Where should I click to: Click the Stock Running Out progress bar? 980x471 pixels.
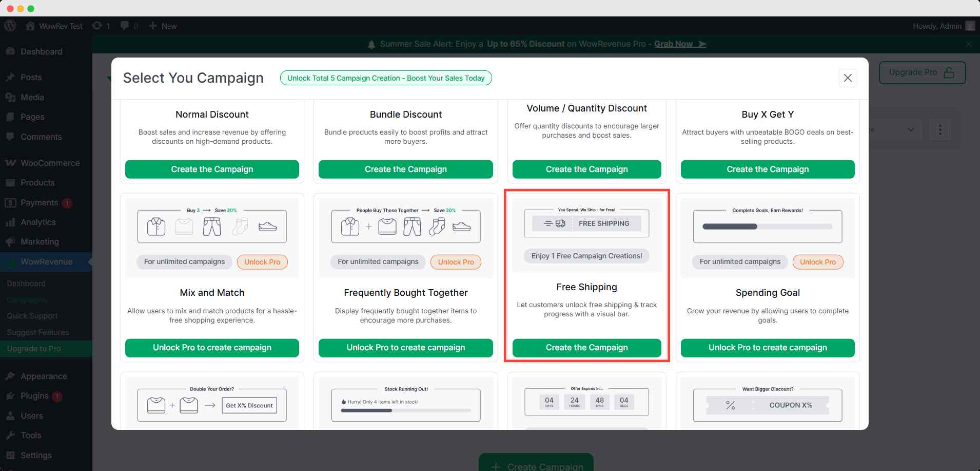(406, 410)
